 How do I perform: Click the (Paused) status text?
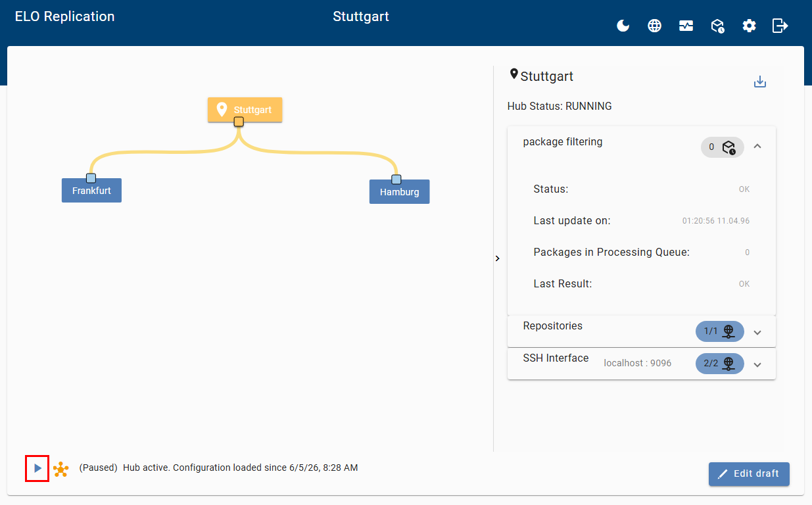click(98, 468)
